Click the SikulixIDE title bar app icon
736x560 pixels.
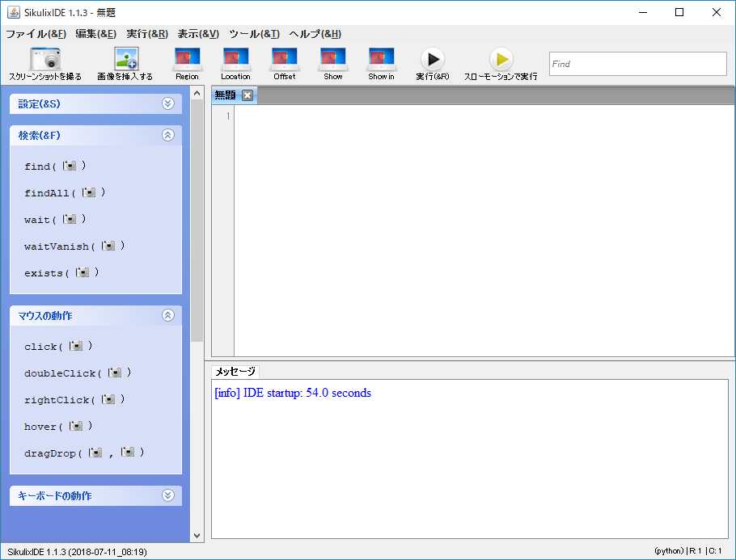[x=14, y=12]
